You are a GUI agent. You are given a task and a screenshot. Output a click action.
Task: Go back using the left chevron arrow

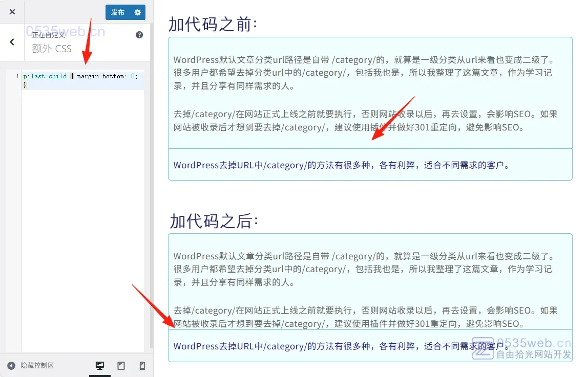(12, 42)
